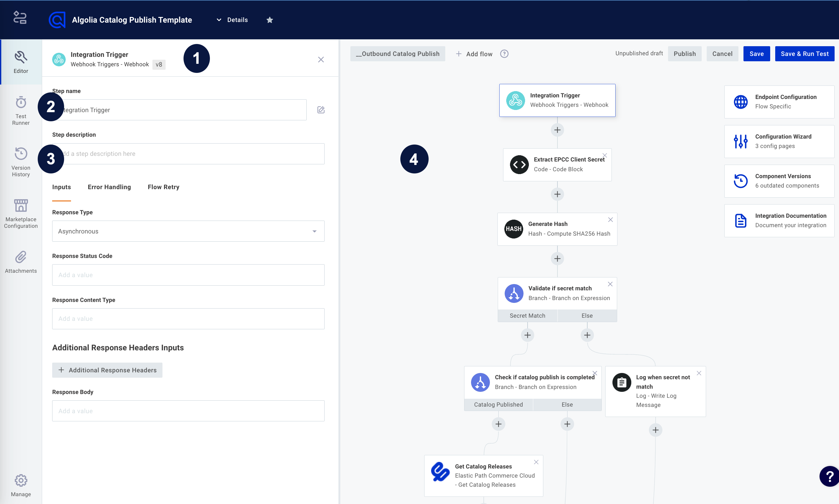Select the Else branch beside Catalog Published
839x504 pixels.
567,404
